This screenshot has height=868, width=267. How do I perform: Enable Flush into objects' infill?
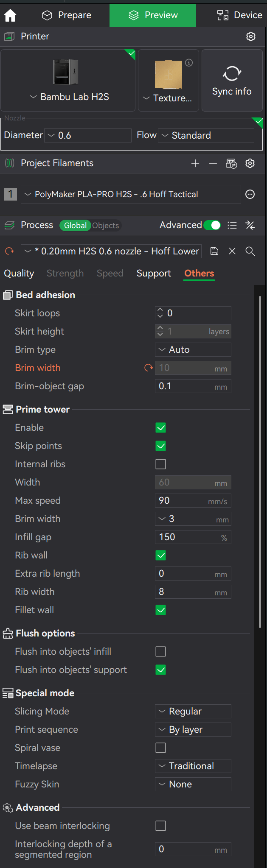(x=161, y=652)
